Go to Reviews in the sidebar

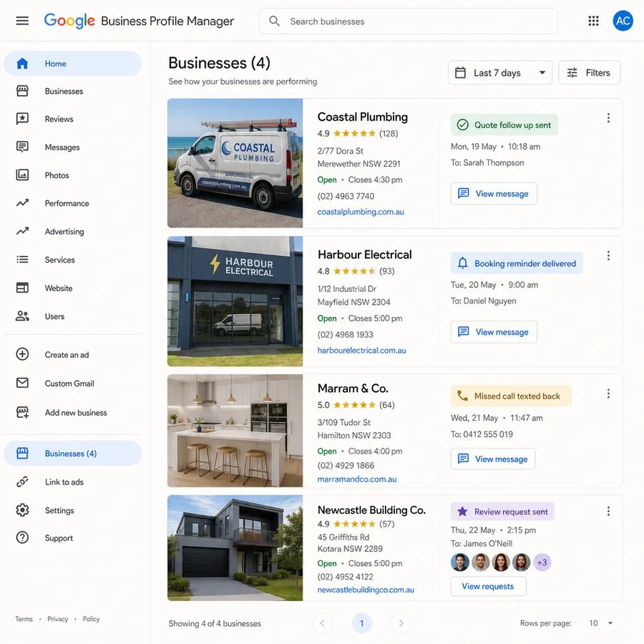click(x=59, y=119)
